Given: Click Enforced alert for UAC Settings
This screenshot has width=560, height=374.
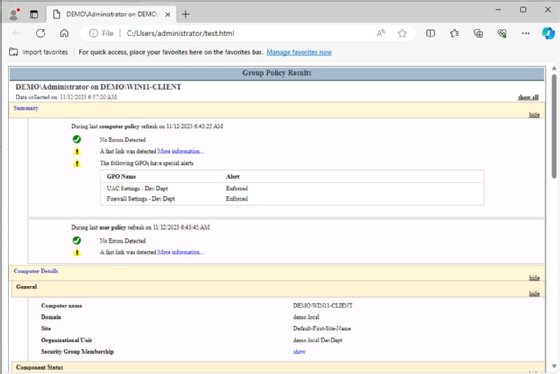Looking at the screenshot, I should (237, 188).
